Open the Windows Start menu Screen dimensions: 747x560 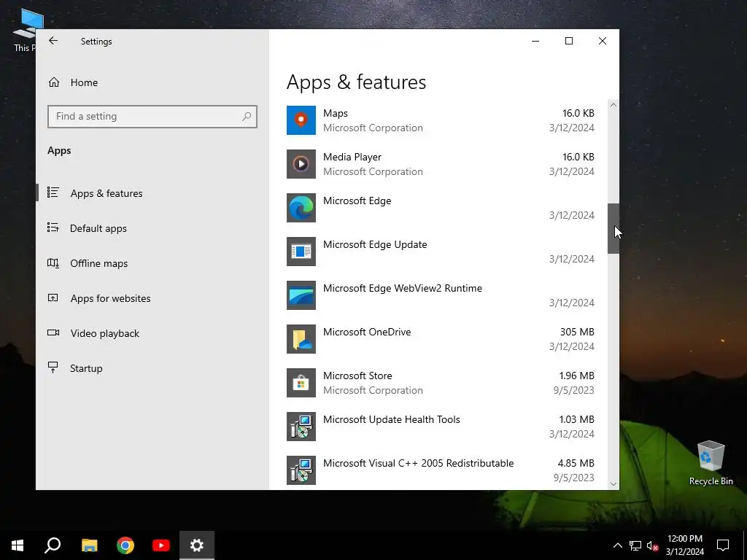tap(18, 545)
